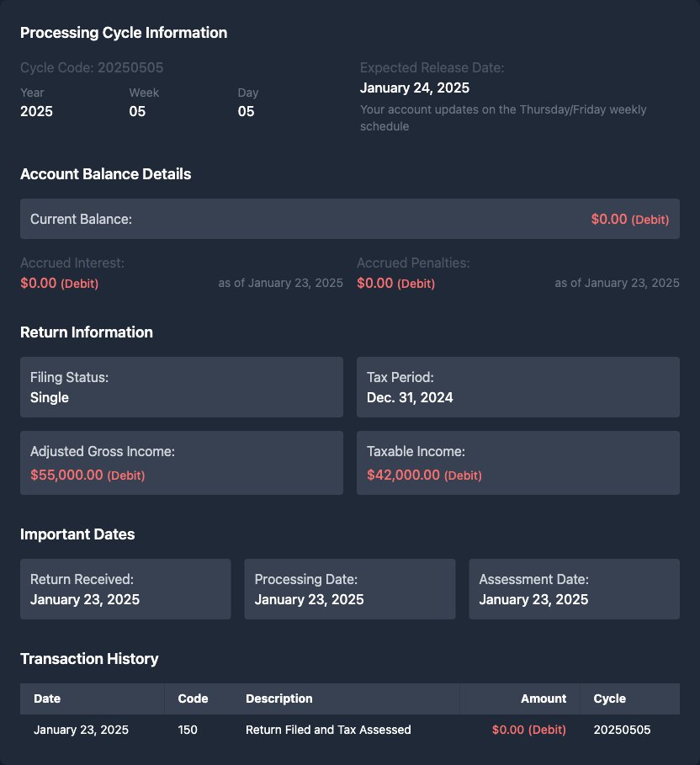Click Return Filed and Tax Assessed description

(328, 730)
